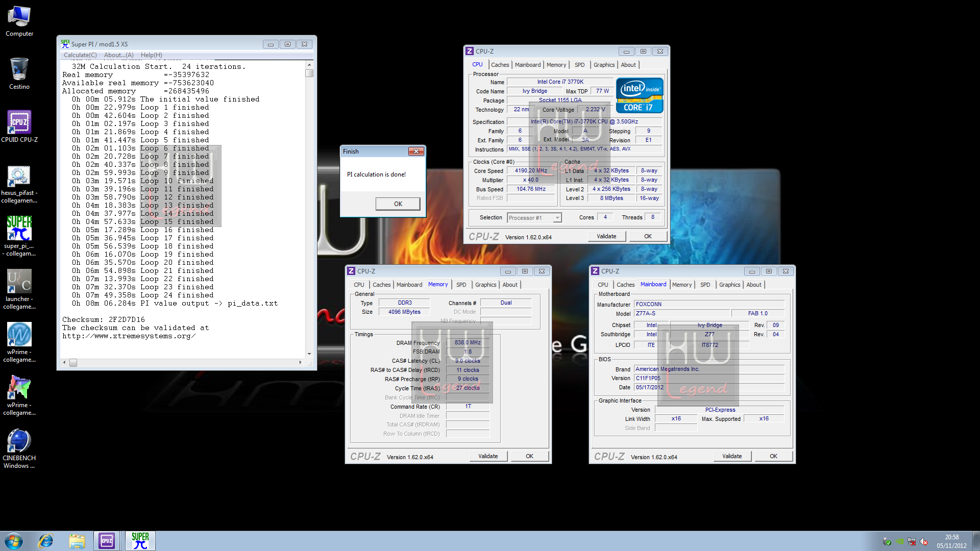Open Graphics tab in top CPU-Z window

coord(604,65)
